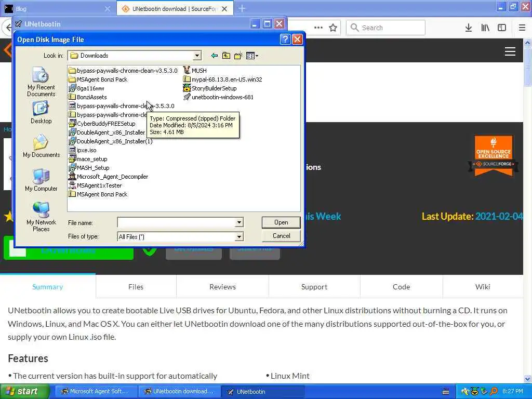The width and height of the screenshot is (532, 399).
Task: Go back to previous folder via green arrow
Action: 214,56
